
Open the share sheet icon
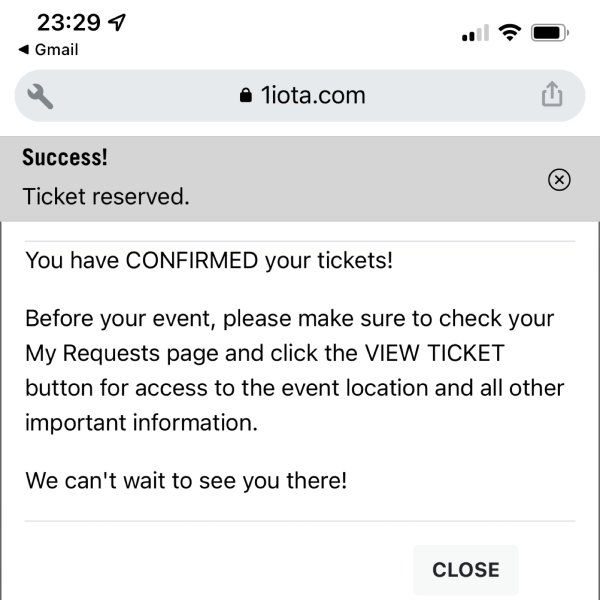(x=552, y=94)
